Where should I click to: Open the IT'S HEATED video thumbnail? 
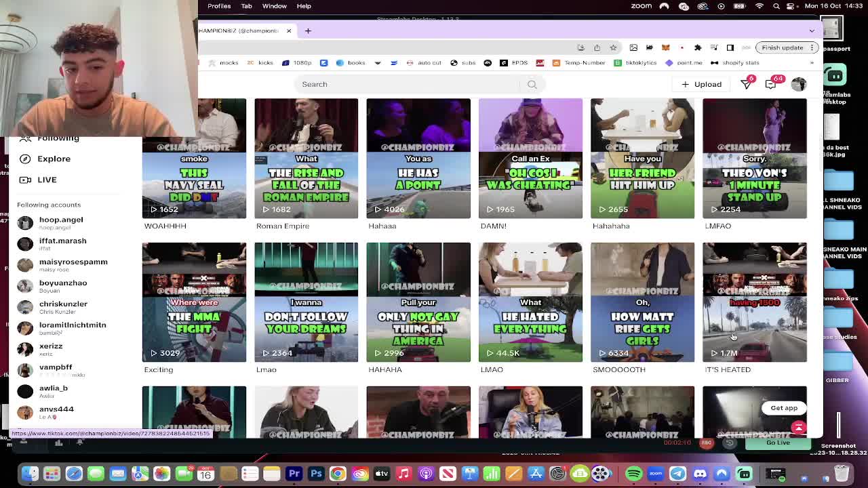pyautogui.click(x=755, y=302)
